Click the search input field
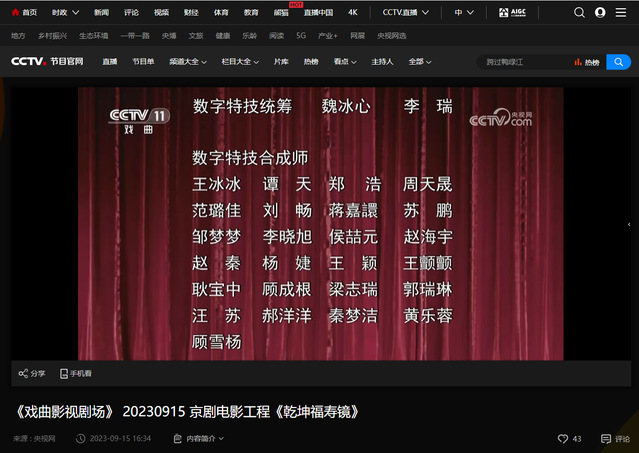The width and height of the screenshot is (639, 453). (x=525, y=61)
